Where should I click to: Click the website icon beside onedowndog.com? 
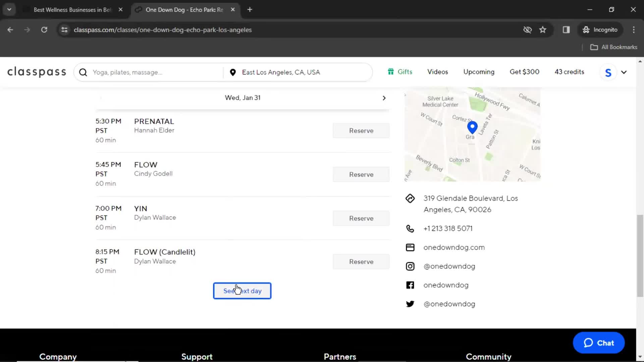click(x=410, y=247)
